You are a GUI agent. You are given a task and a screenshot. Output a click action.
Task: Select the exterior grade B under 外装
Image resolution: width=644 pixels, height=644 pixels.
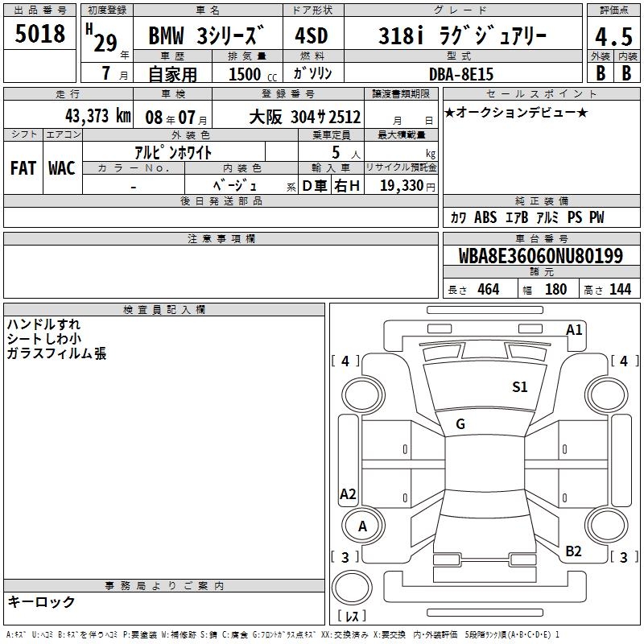click(x=601, y=73)
